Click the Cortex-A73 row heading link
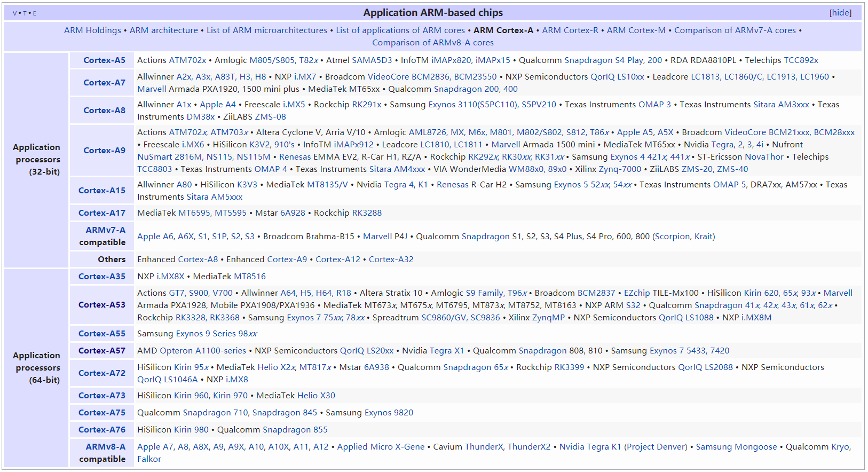Viewport: 868px width, 472px height. pyautogui.click(x=102, y=396)
